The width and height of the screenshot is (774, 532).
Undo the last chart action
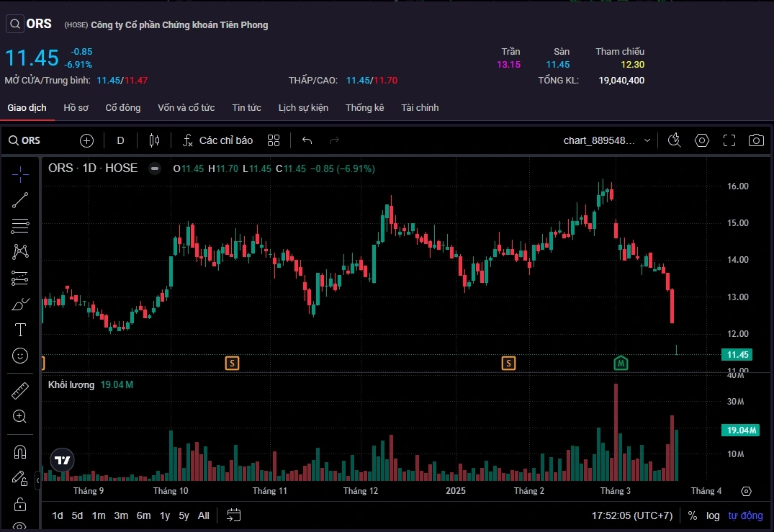307,140
